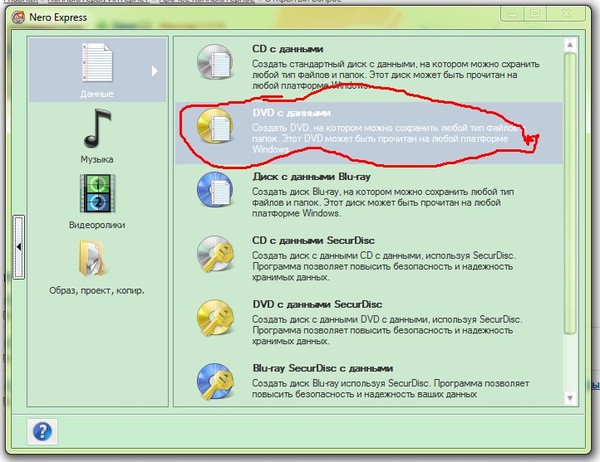The image size is (600, 462).
Task: Click the Nero Express title bar logo
Action: tap(18, 17)
